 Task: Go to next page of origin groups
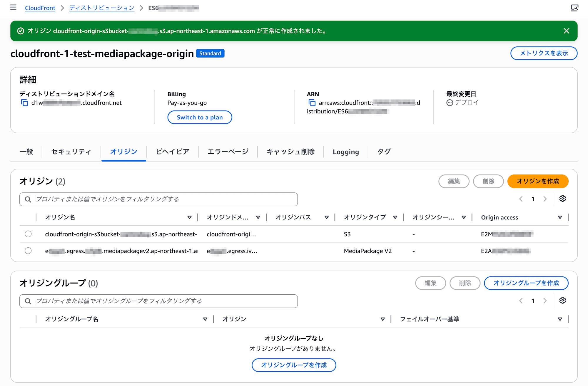(x=545, y=301)
